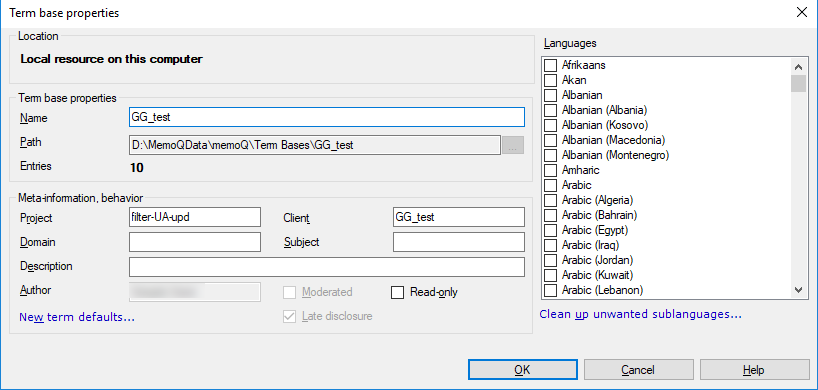Click the OK button
The height and width of the screenshot is (390, 818).
[x=522, y=370]
